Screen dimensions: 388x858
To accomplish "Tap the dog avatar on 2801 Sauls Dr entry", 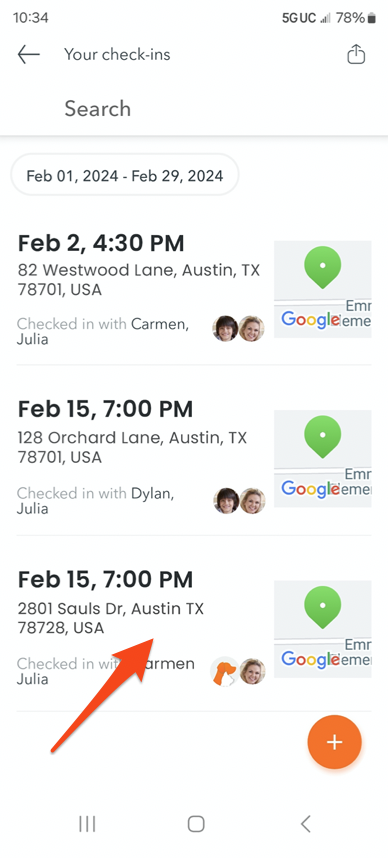I will tap(224, 671).
